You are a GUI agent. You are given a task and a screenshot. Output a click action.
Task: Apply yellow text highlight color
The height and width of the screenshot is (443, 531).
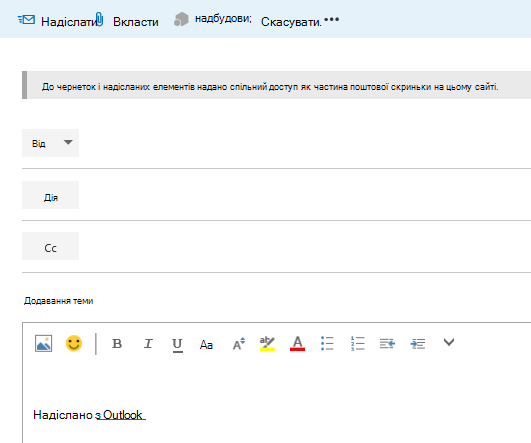pyautogui.click(x=267, y=343)
